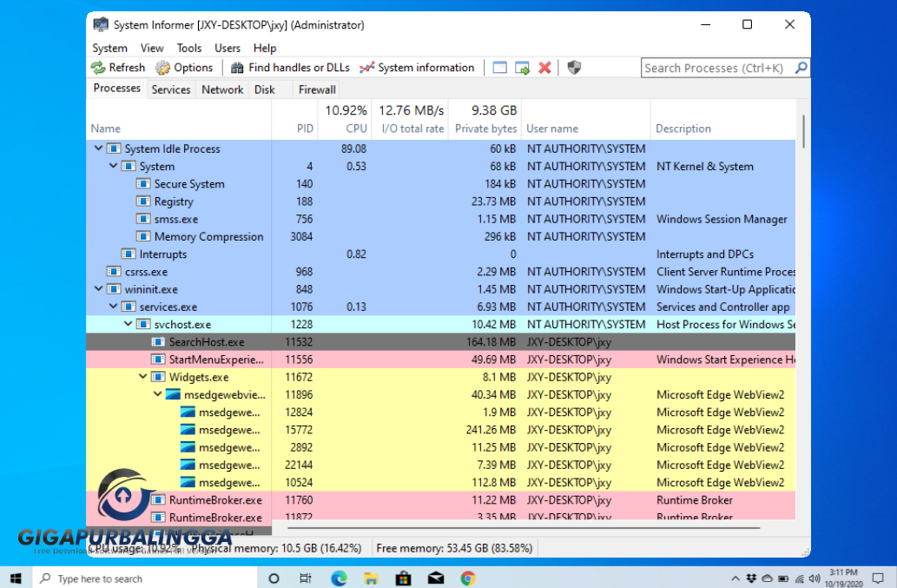
Task: Open the Help menu
Action: point(265,48)
